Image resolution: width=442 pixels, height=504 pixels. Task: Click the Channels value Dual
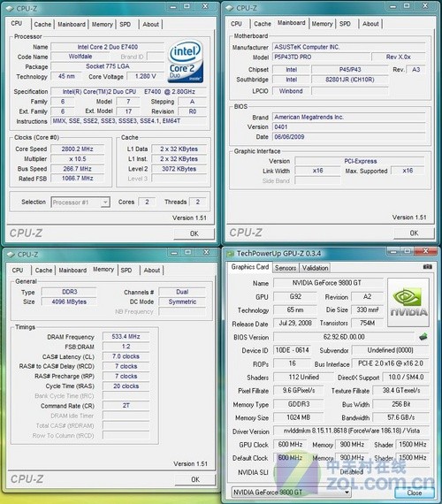click(182, 292)
